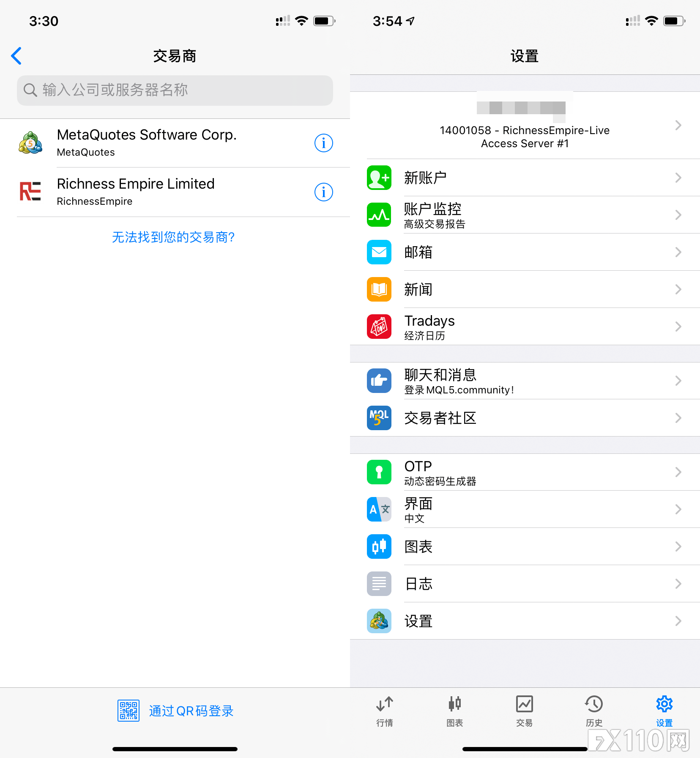Focus the broker search input field
This screenshot has width=700, height=758.
point(175,90)
